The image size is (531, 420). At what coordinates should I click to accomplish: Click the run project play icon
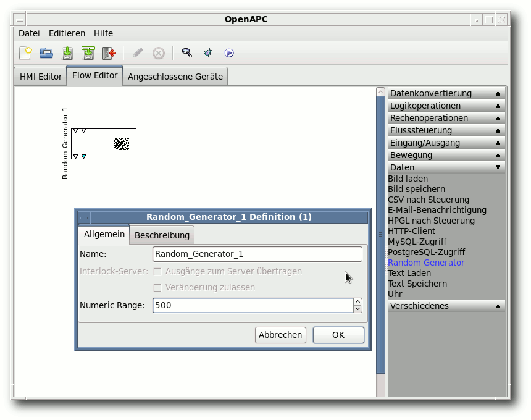coord(229,53)
